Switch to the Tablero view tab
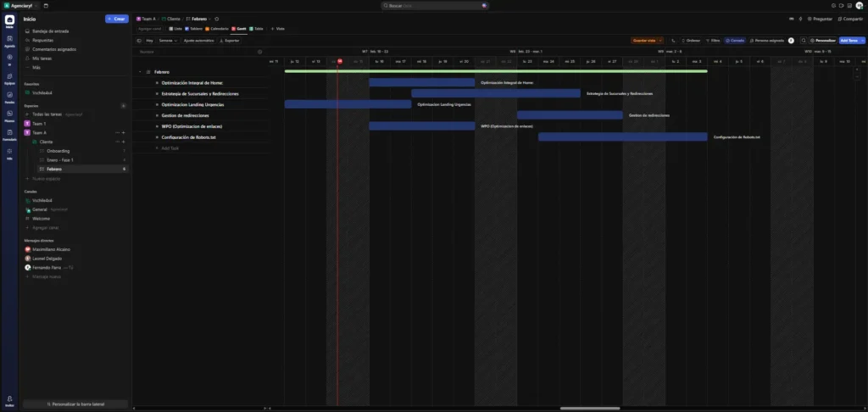Viewport: 868px width, 412px height. [194, 28]
